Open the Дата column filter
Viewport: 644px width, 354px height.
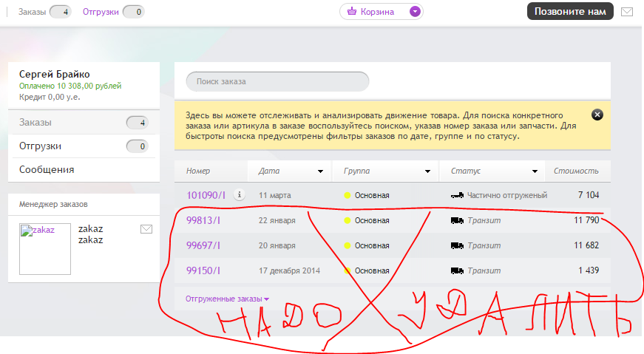tap(320, 171)
